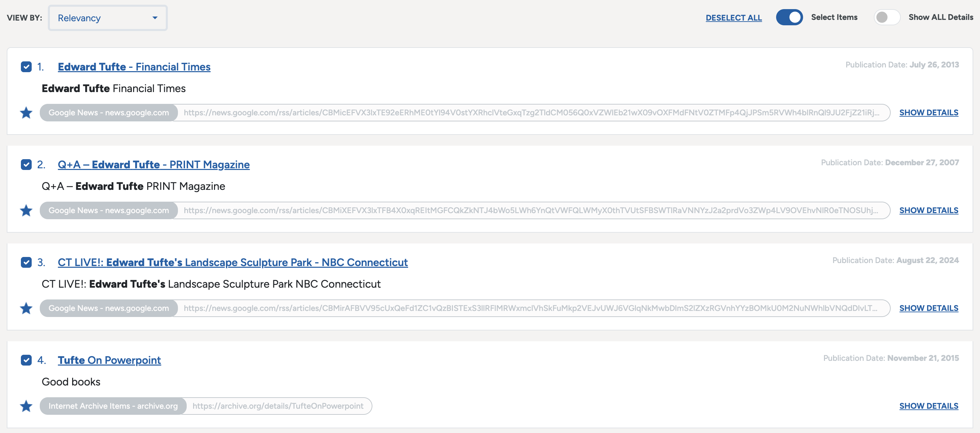
Task: Expand Show Details for Tufte On Powerpoint
Action: click(928, 406)
